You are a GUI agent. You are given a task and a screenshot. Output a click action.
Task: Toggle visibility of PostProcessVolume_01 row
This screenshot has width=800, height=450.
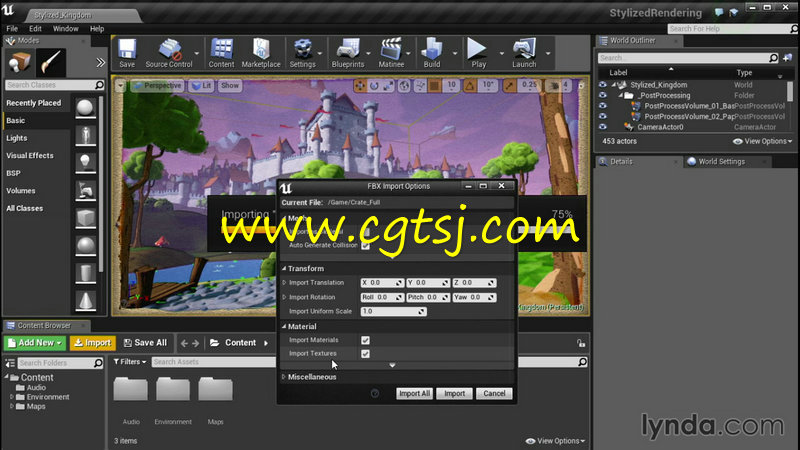(x=603, y=106)
